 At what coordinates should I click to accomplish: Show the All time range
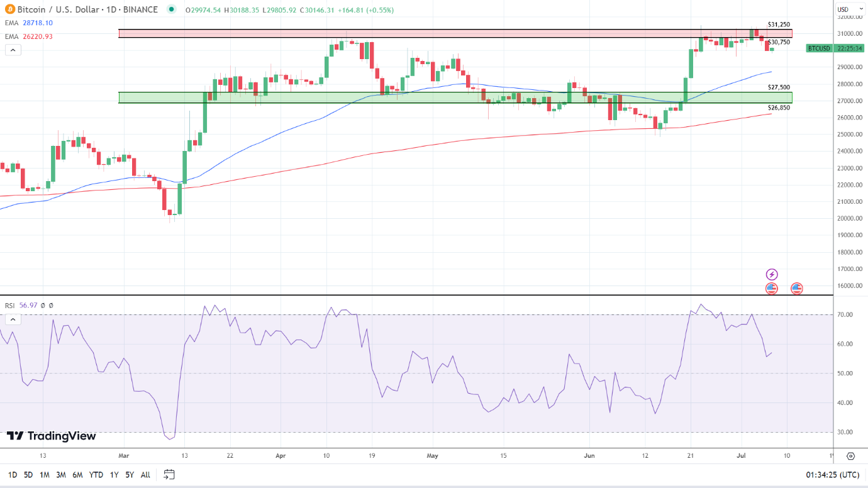[x=145, y=475]
